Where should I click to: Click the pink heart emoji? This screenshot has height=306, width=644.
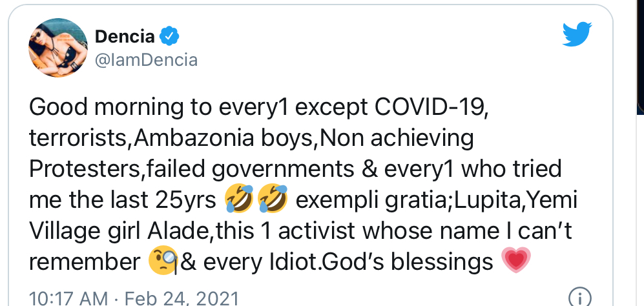(515, 263)
